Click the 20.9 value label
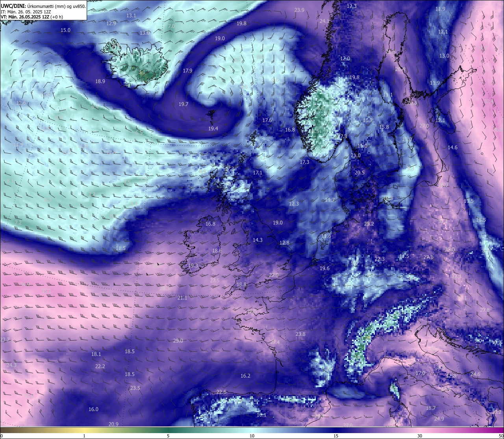The height and width of the screenshot is (439, 504). pos(113,424)
